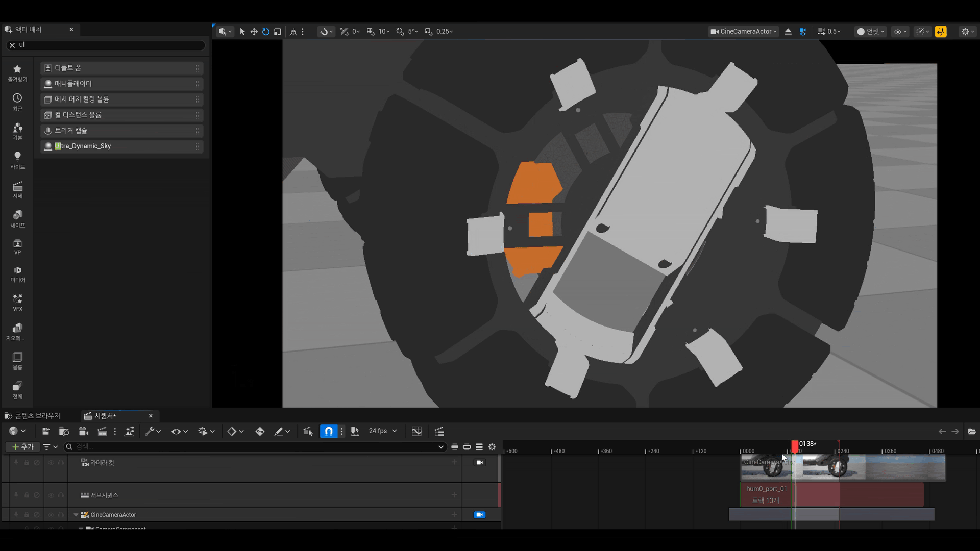Click the 추가 add track button
The width and height of the screenshot is (980, 551).
pos(22,447)
